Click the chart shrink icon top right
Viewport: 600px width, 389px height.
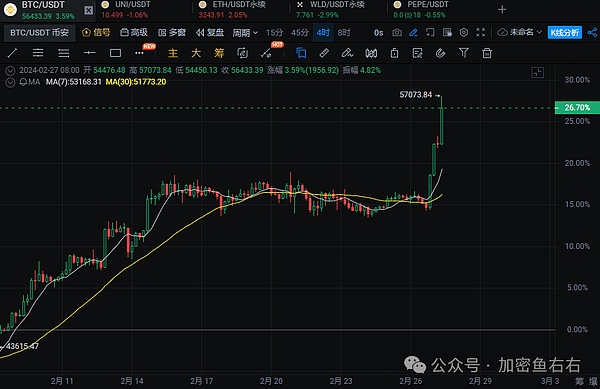(x=538, y=72)
